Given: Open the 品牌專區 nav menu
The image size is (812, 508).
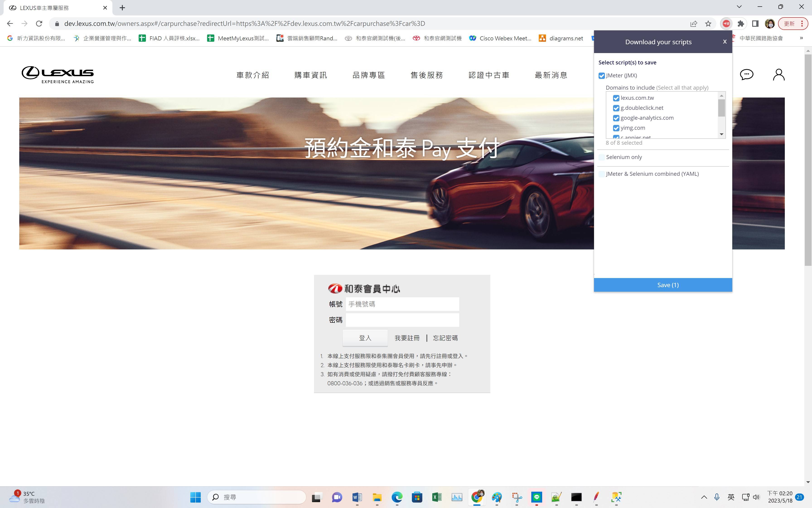Looking at the screenshot, I should pos(369,75).
